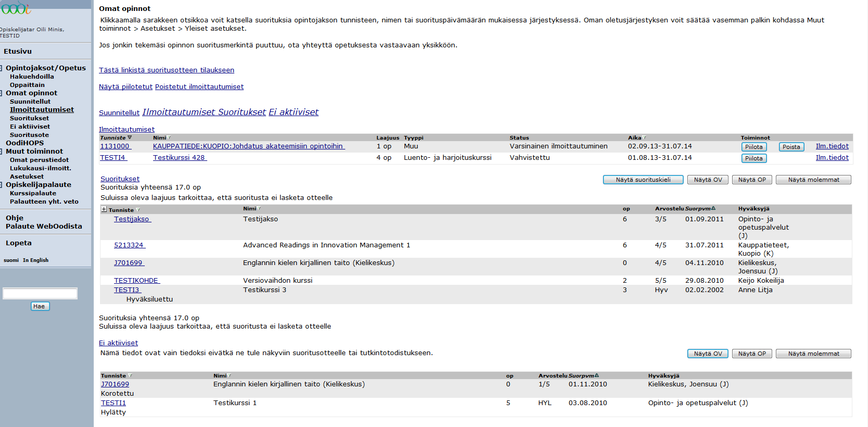Image resolution: width=868 pixels, height=427 pixels.
Task: Open course 5213324 link
Action: tap(129, 245)
